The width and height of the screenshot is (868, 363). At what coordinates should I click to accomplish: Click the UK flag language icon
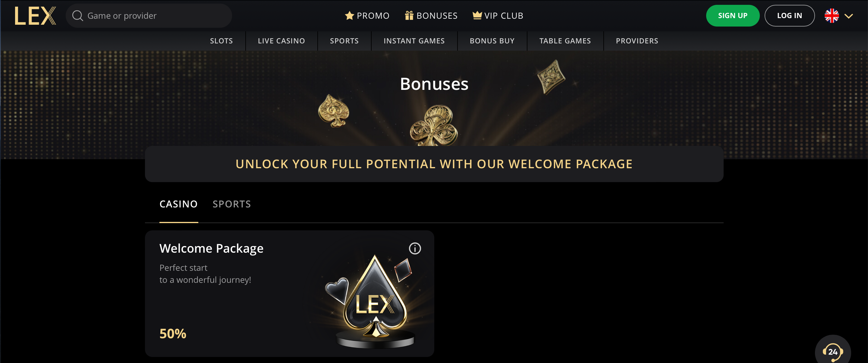tap(832, 16)
